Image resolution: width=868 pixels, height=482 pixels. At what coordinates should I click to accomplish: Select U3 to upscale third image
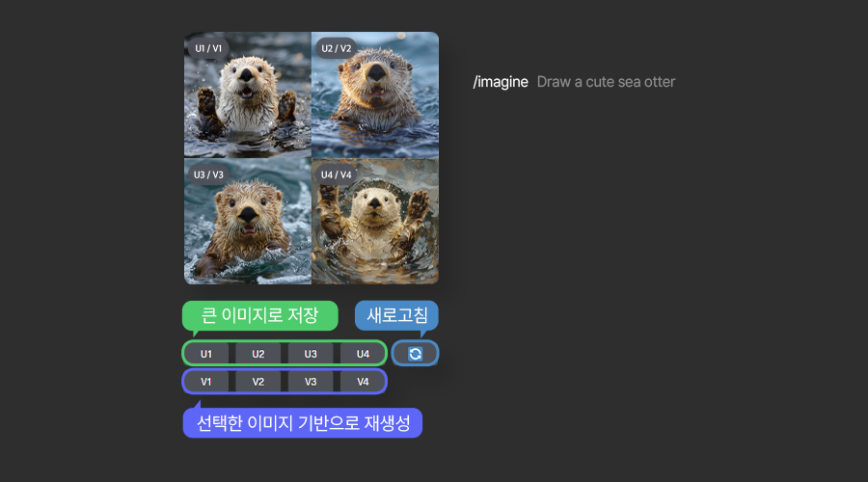click(x=311, y=354)
